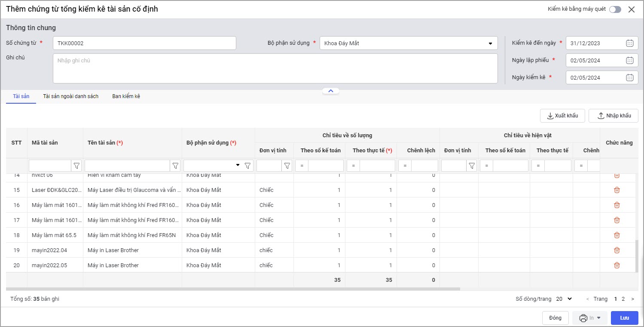Image resolution: width=644 pixels, height=327 pixels.
Task: Click filter icon in Mã tài sản column
Action: point(76,166)
